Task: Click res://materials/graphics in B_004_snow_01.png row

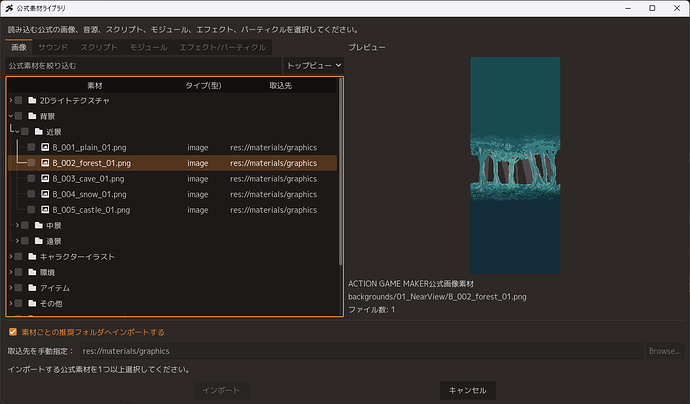Action: (273, 194)
